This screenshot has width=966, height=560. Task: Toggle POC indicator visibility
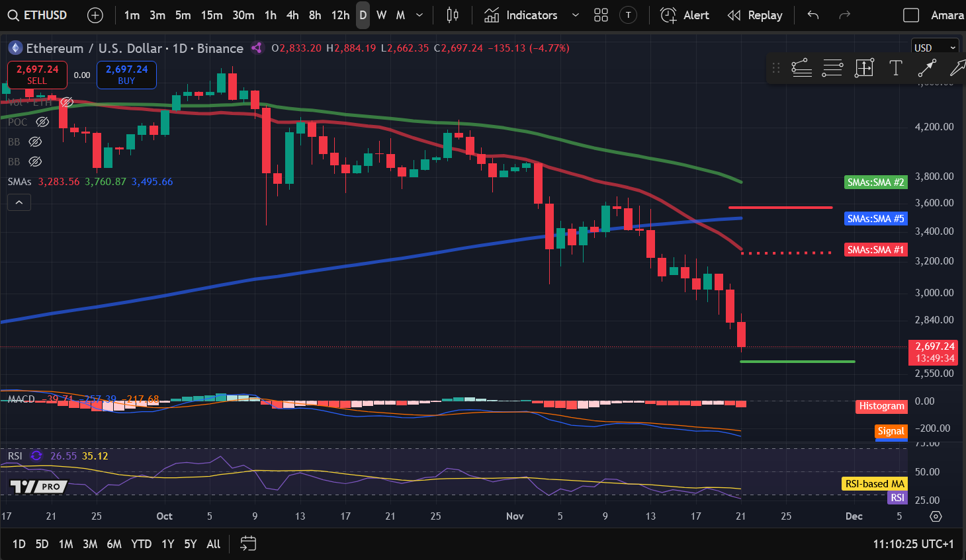[42, 122]
